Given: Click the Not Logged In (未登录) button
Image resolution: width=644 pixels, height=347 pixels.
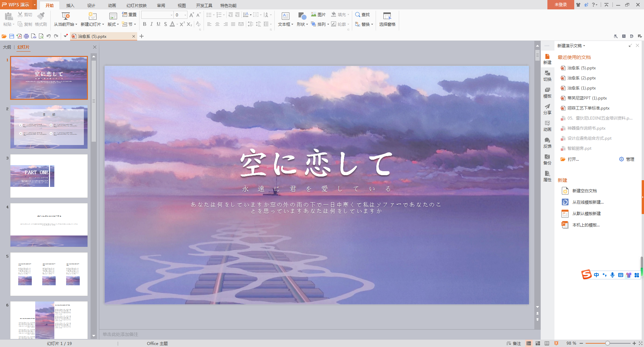Looking at the screenshot, I should pyautogui.click(x=560, y=5).
